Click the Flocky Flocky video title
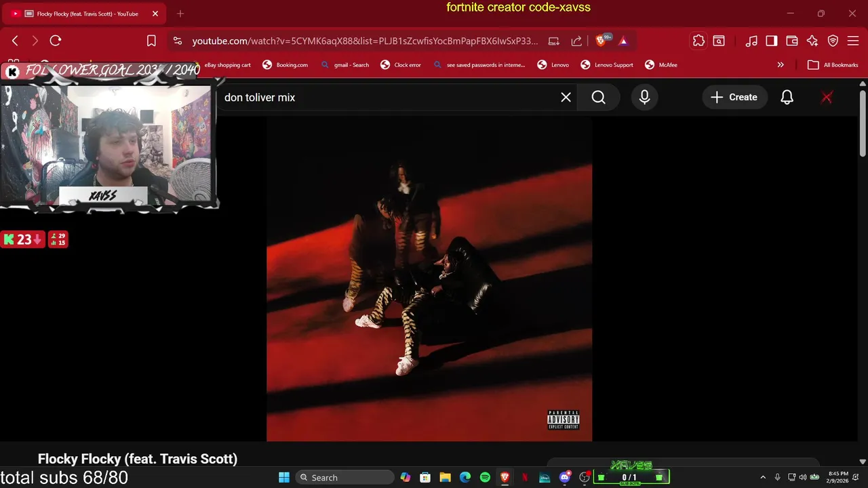This screenshot has height=488, width=868. coord(138,459)
